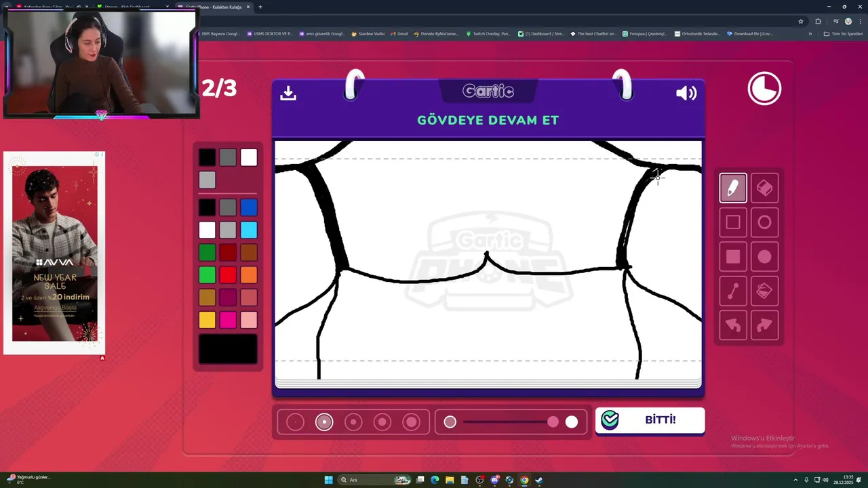This screenshot has width=868, height=488.
Task: Open File Explorer from taskbar
Action: [x=449, y=480]
